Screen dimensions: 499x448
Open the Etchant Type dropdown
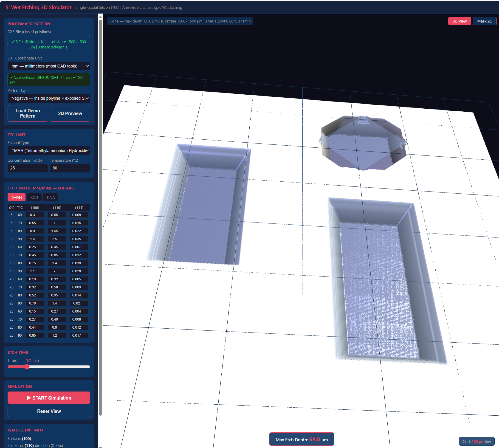pyautogui.click(x=49, y=150)
